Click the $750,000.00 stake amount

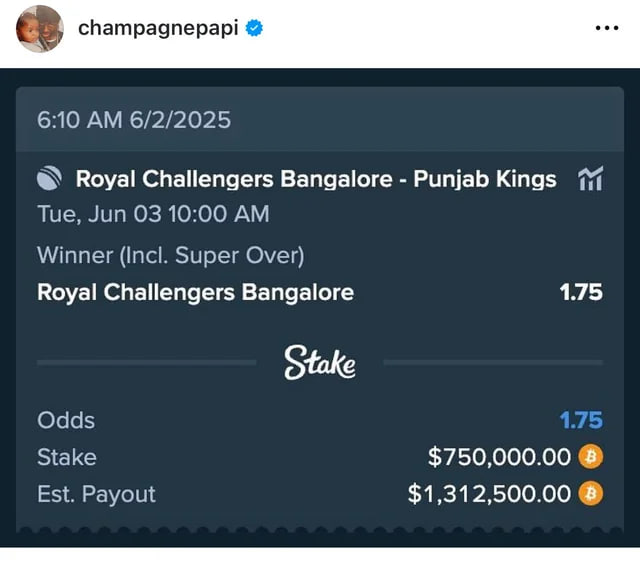coord(498,457)
